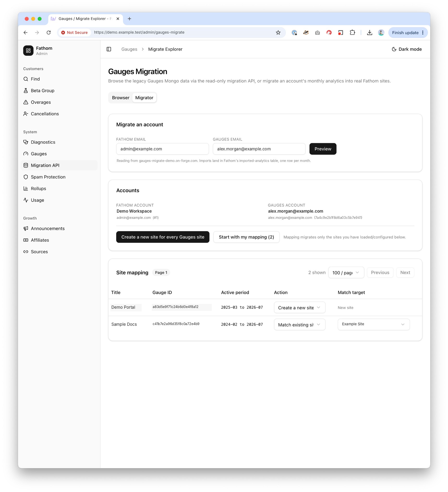448x492 pixels.
Task: Click the Next page button
Action: [405, 272]
